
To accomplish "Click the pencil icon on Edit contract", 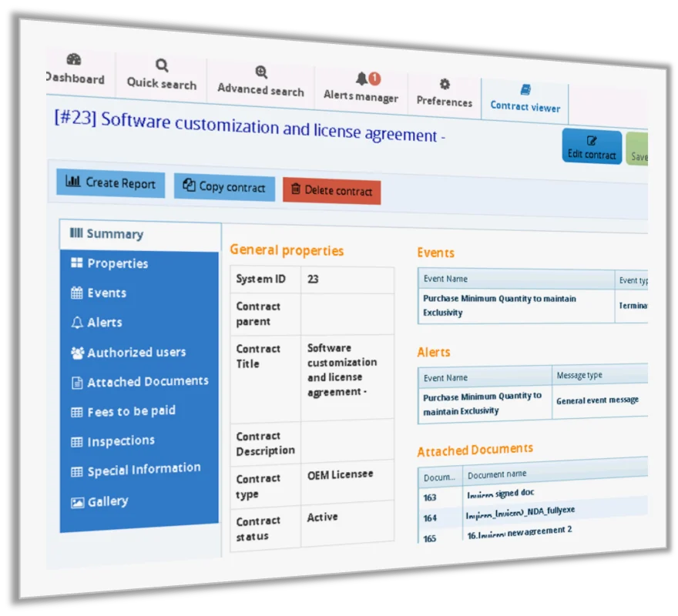I will (592, 140).
